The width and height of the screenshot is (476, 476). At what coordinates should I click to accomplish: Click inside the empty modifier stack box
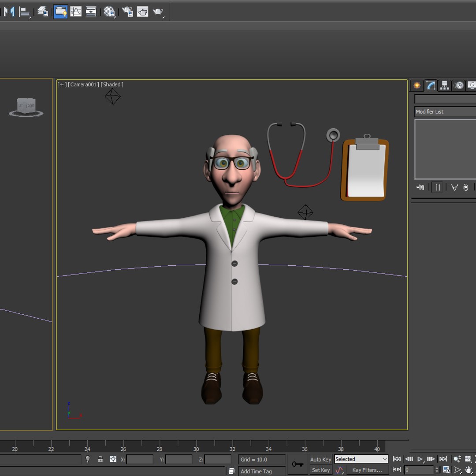point(445,149)
